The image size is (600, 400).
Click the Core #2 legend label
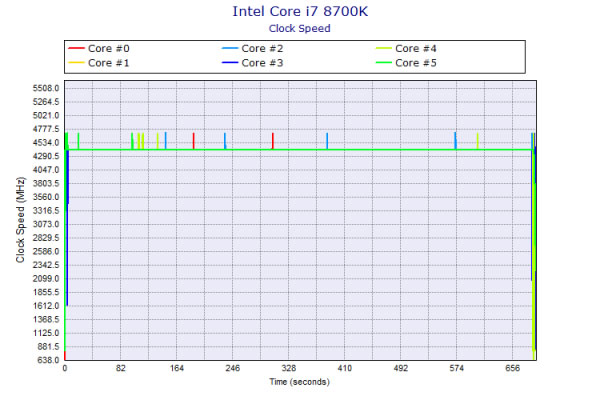262,49
